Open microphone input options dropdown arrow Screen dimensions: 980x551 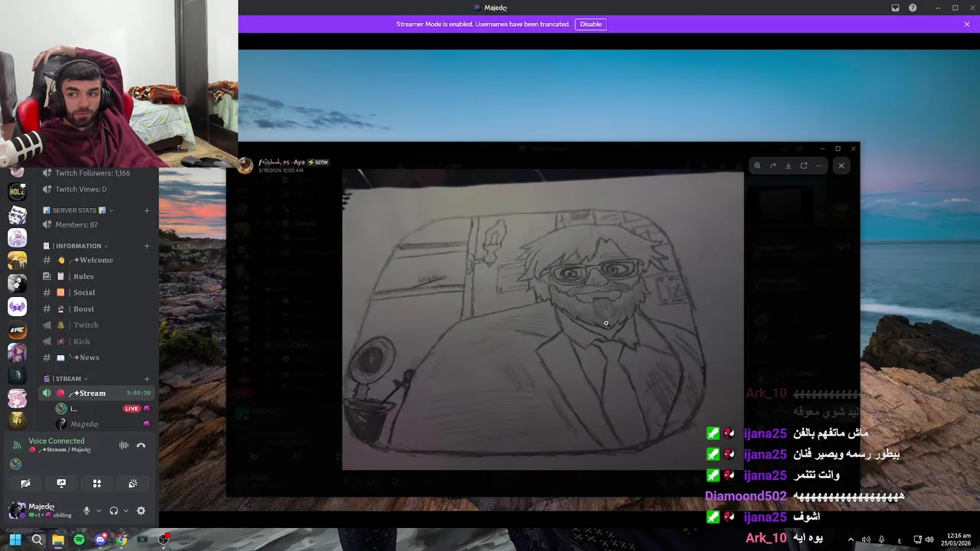pos(98,511)
